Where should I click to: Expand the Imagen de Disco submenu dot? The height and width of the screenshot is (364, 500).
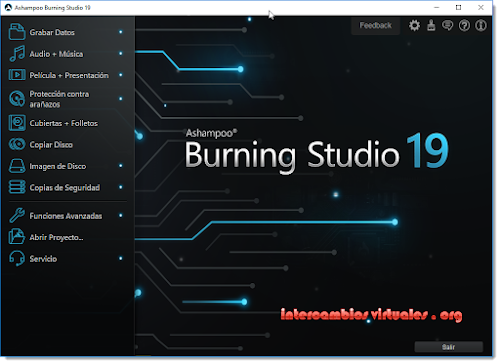coord(121,166)
